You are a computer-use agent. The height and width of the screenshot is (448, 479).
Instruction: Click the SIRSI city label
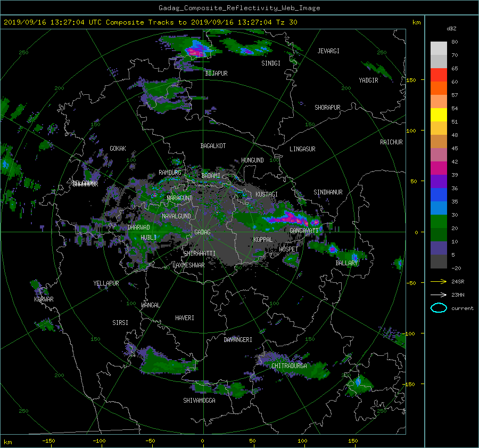pos(120,323)
